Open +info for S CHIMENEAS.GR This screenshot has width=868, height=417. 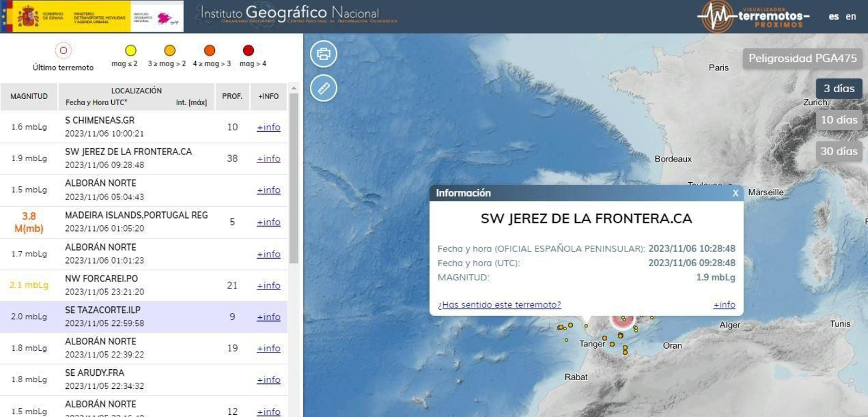(x=269, y=127)
